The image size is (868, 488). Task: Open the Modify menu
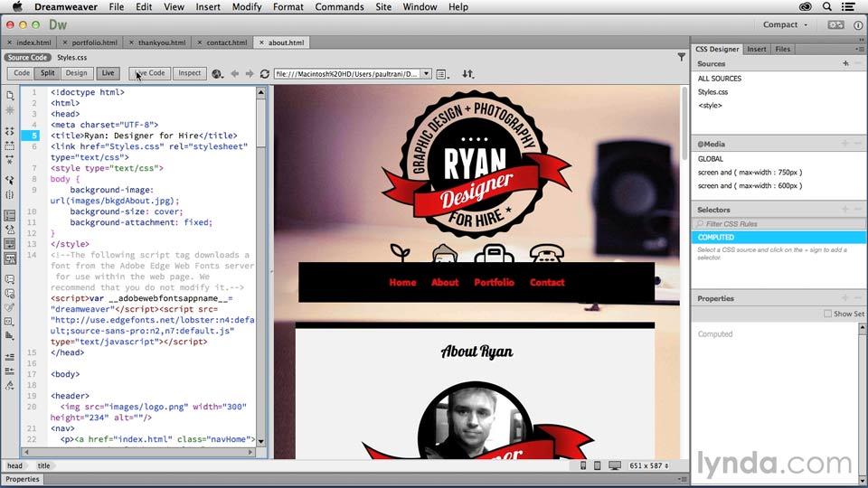(x=246, y=7)
